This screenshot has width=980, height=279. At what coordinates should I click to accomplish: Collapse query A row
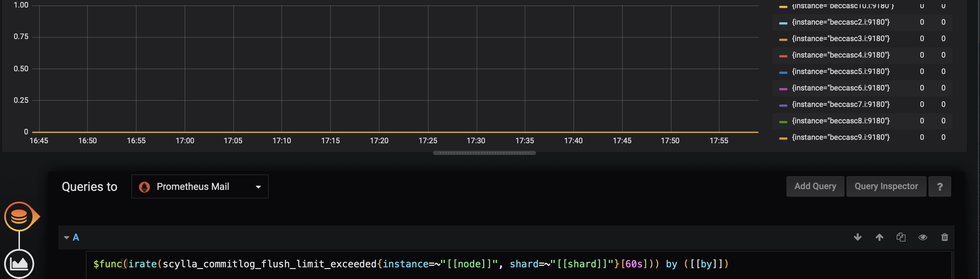tap(66, 238)
